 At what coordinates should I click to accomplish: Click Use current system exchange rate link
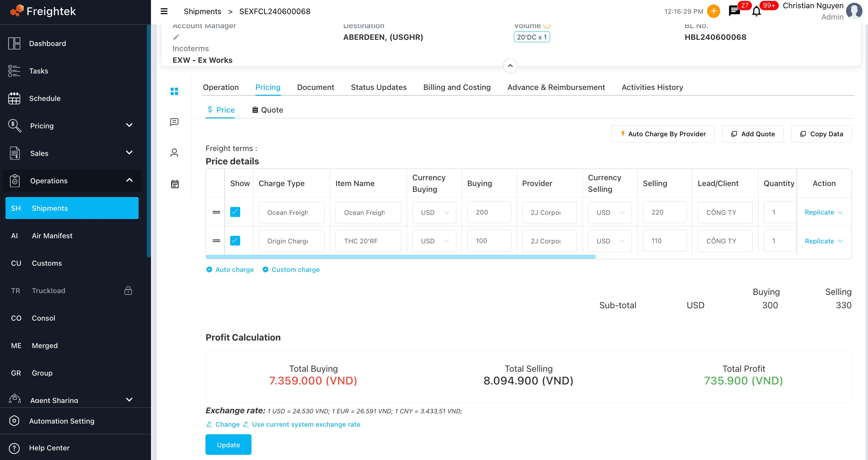point(306,424)
